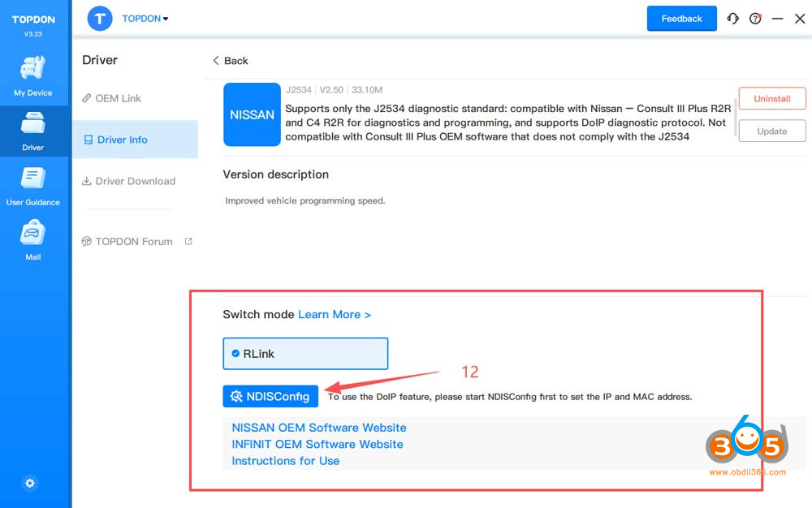
Task: Close the TOPDON window
Action: [x=800, y=19]
